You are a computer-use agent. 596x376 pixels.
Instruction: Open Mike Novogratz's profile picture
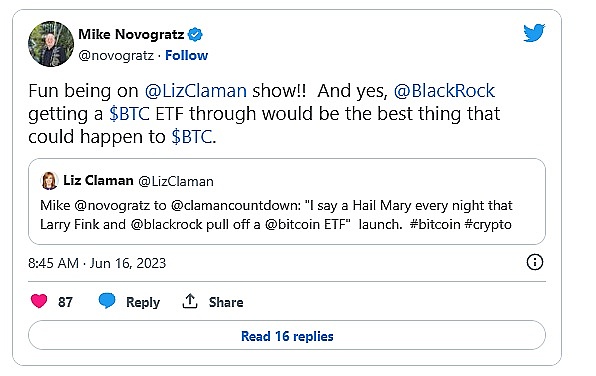(x=51, y=44)
